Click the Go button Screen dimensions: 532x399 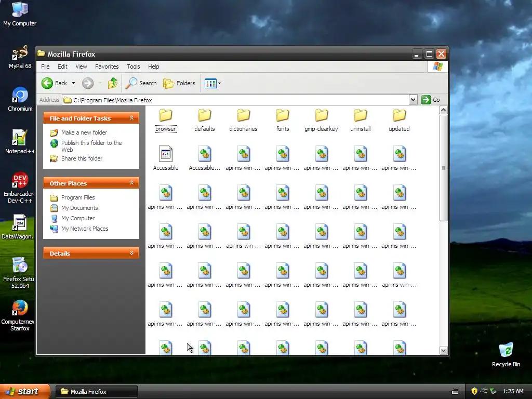click(x=431, y=100)
